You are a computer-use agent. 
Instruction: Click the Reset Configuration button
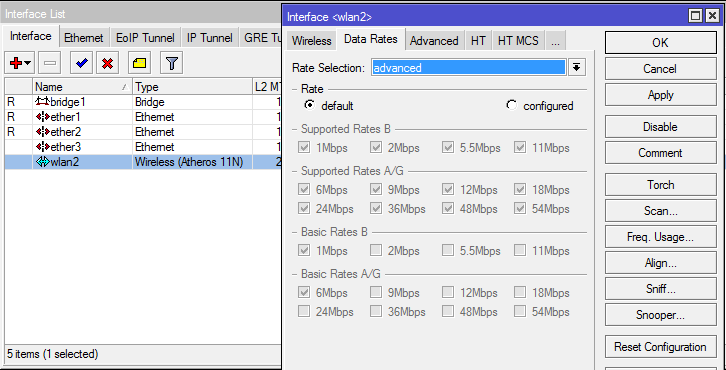[x=660, y=347]
